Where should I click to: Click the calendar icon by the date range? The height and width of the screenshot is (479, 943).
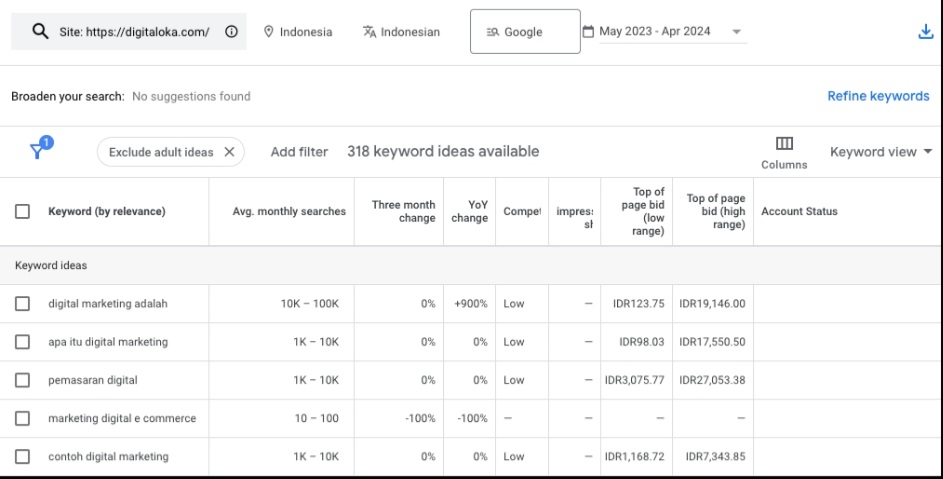pyautogui.click(x=588, y=31)
